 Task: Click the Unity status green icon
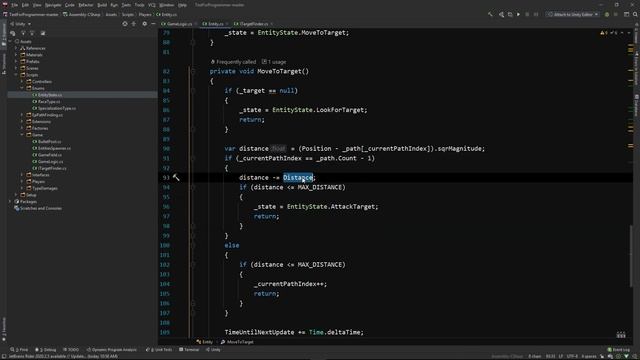pyautogui.click(x=607, y=14)
